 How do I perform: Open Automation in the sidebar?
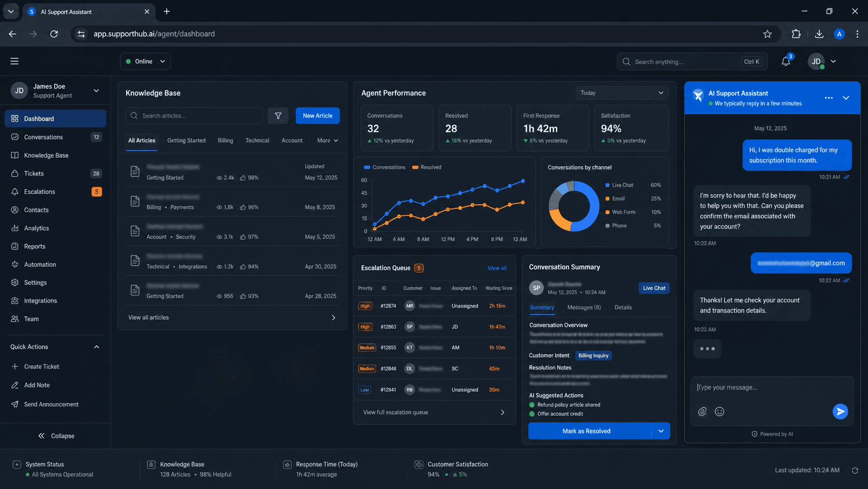tap(56, 265)
